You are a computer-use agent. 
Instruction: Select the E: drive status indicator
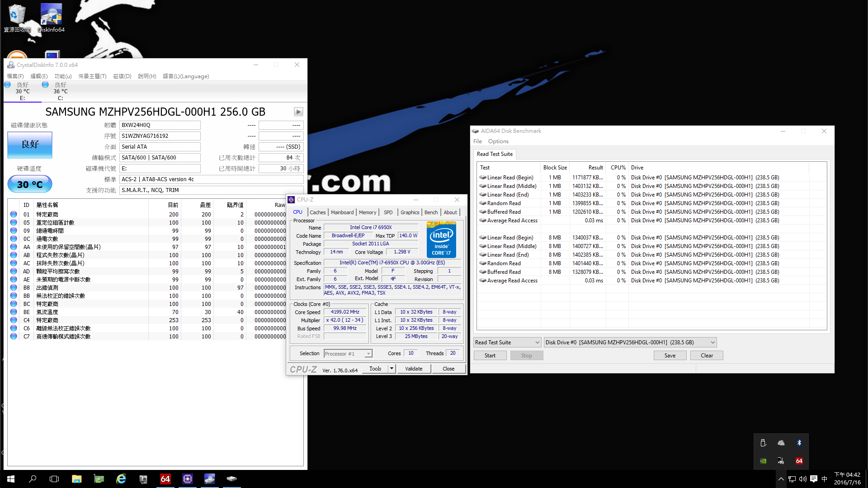23,91
